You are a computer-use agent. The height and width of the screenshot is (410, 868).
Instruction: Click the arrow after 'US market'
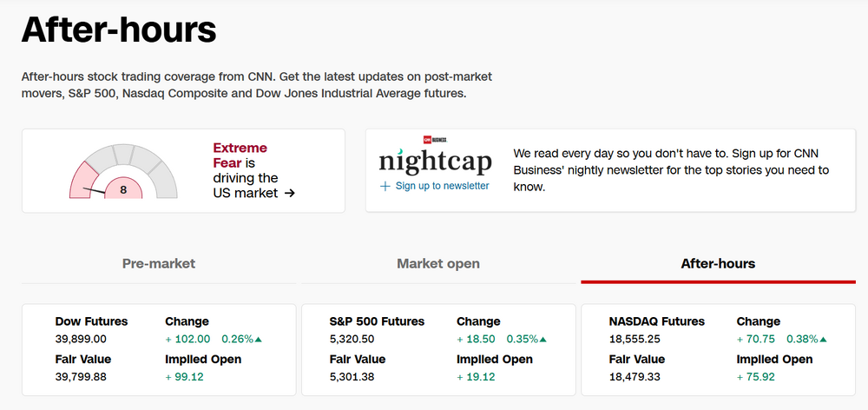coord(290,193)
